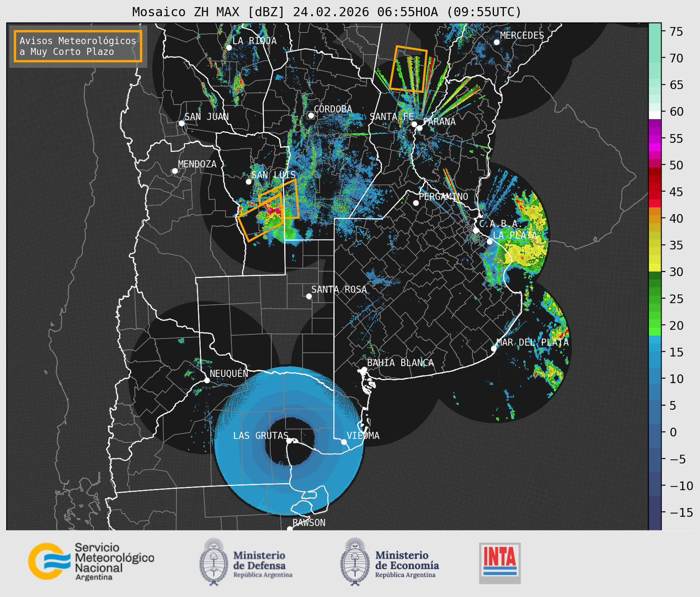Click the Avisos Meteorológicos a Muy Corto Plazo legend
The width and height of the screenshot is (700, 597).
(x=78, y=46)
